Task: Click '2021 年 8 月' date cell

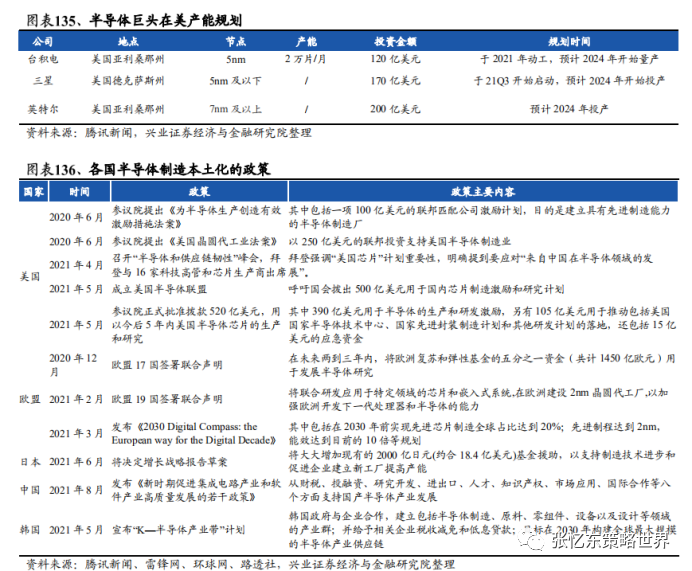Action: click(76, 490)
